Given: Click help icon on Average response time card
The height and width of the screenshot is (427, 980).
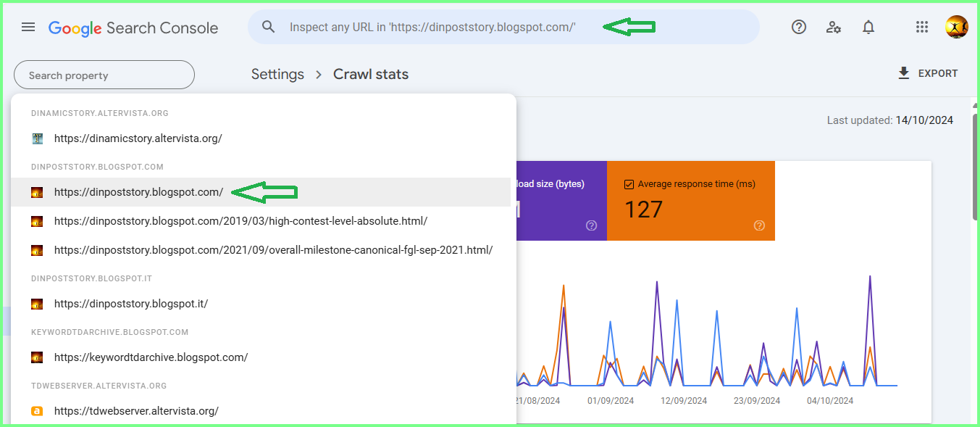Looking at the screenshot, I should 759,225.
